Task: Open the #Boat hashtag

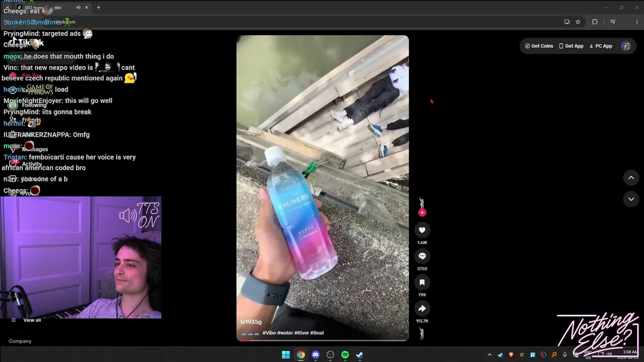Action: click(x=317, y=333)
